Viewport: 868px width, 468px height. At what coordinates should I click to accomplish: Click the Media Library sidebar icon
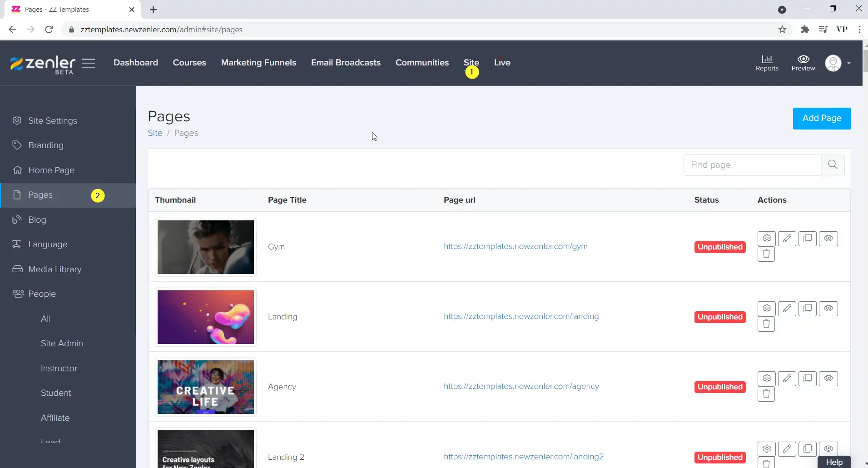click(17, 269)
